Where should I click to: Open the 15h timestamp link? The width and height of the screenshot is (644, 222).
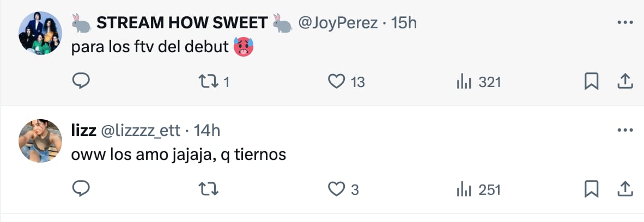tap(404, 23)
